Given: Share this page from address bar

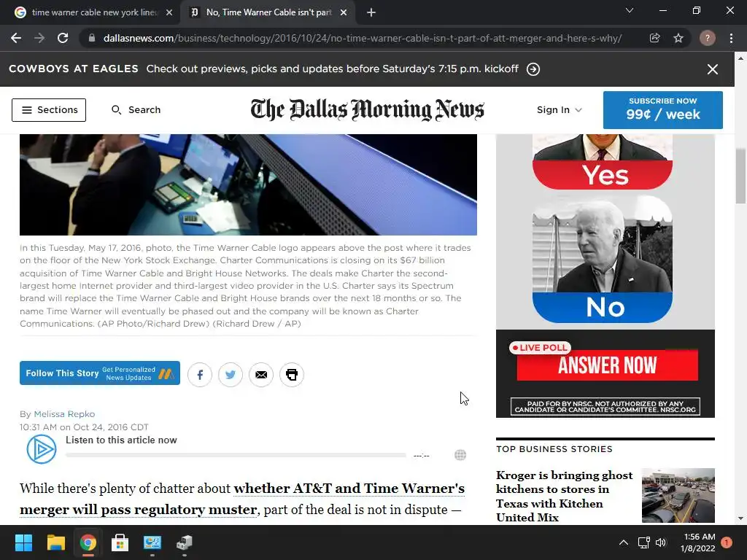Looking at the screenshot, I should pyautogui.click(x=654, y=38).
